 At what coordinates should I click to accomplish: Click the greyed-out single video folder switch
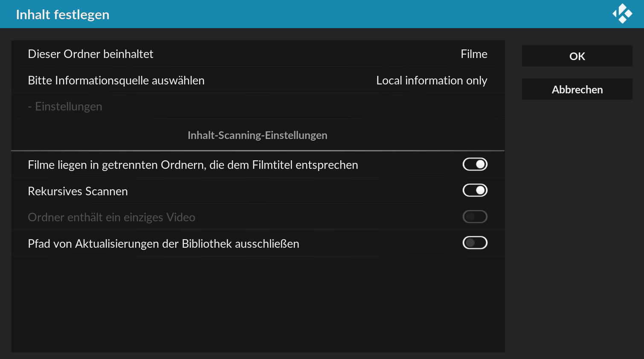[475, 217]
